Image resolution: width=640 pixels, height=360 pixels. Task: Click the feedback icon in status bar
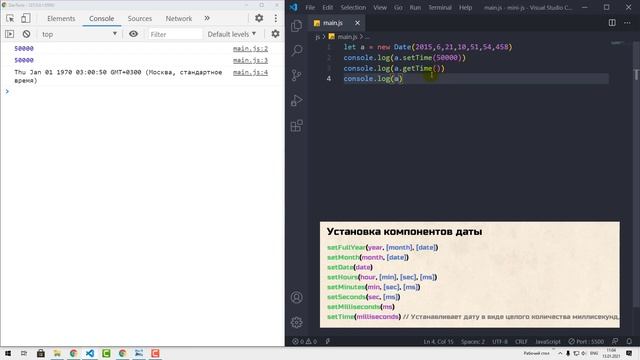615,341
